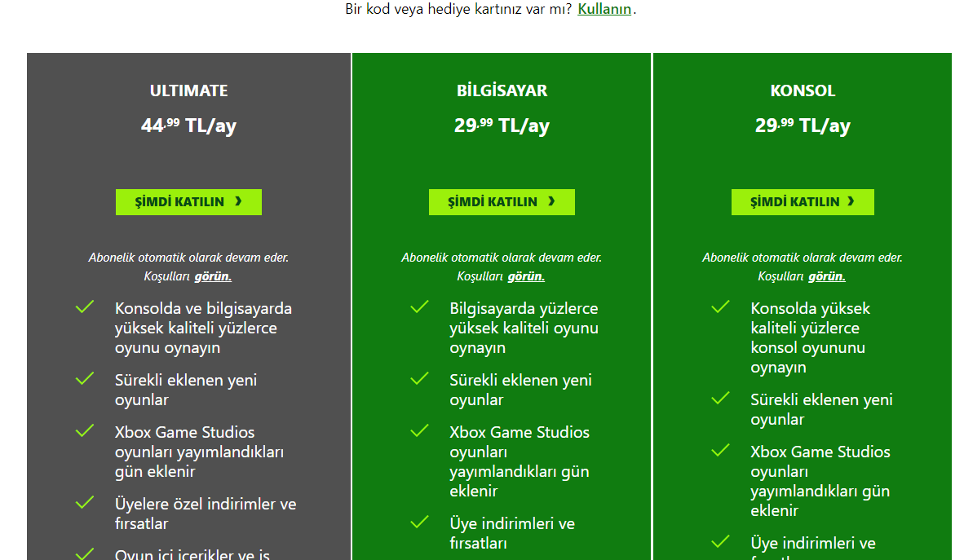The image size is (964, 560).
Task: Click checkmark next to Ultimate's "Sürekli eklenen yeni oyunlar"
Action: point(85,379)
